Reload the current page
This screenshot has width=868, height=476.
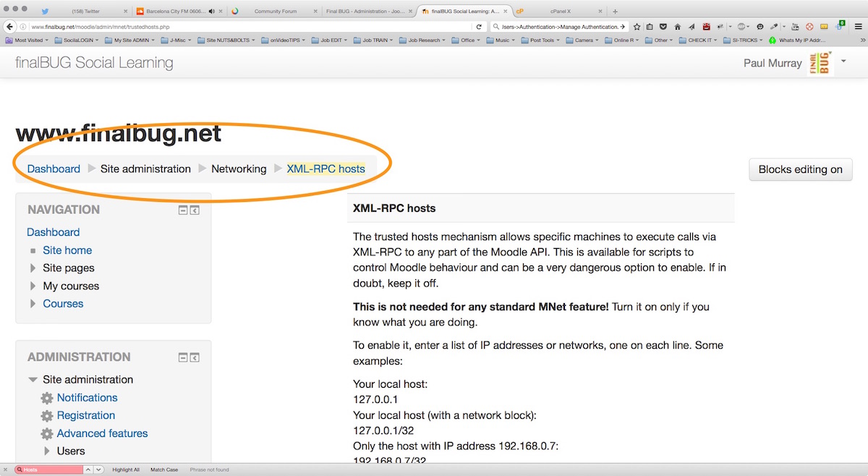click(479, 27)
